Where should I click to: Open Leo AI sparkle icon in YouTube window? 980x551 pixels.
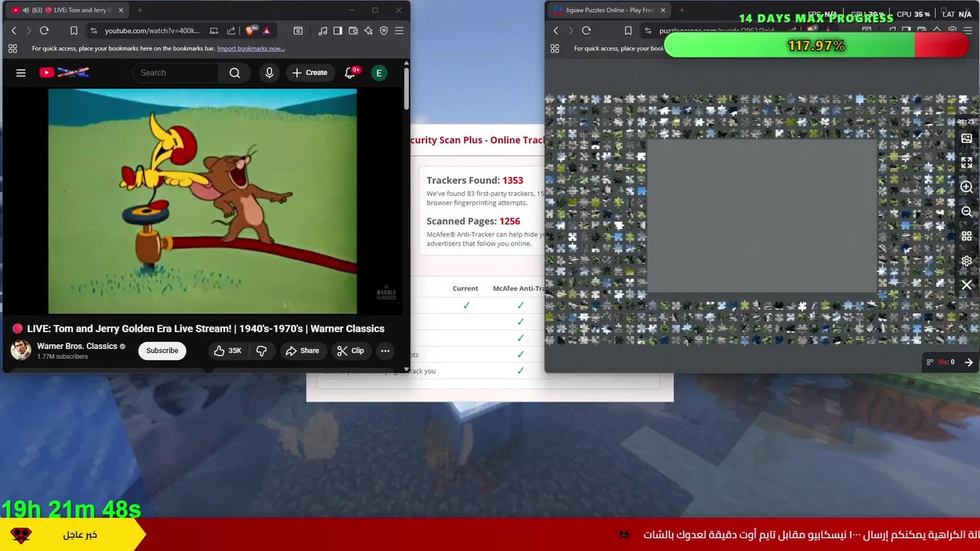368,31
